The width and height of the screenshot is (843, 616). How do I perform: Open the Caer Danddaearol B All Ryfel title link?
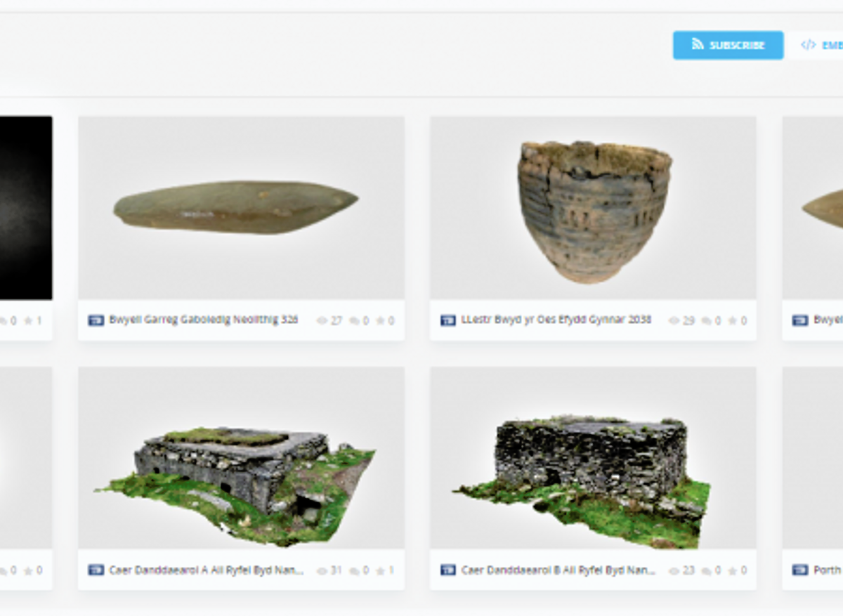click(558, 570)
